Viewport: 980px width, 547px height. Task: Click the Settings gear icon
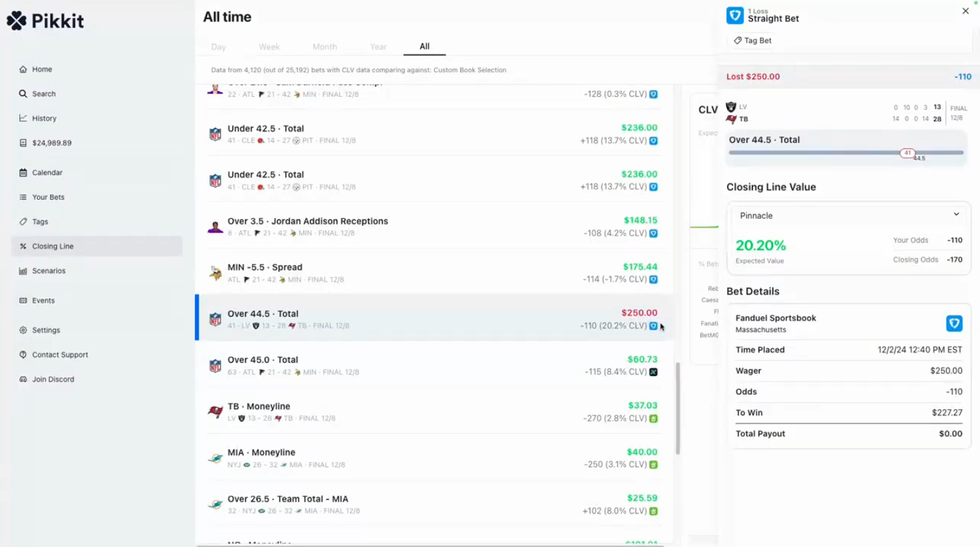point(23,330)
